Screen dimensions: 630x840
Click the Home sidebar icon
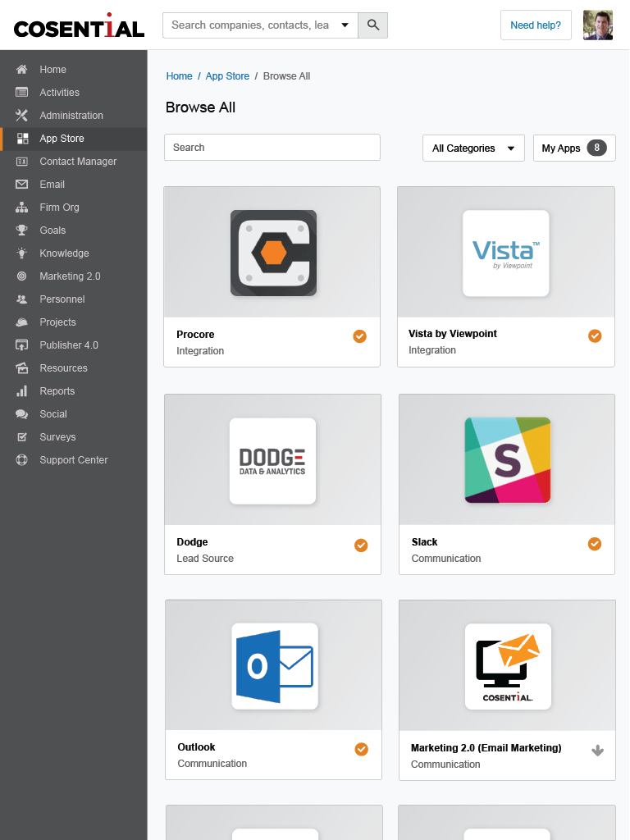coord(21,70)
